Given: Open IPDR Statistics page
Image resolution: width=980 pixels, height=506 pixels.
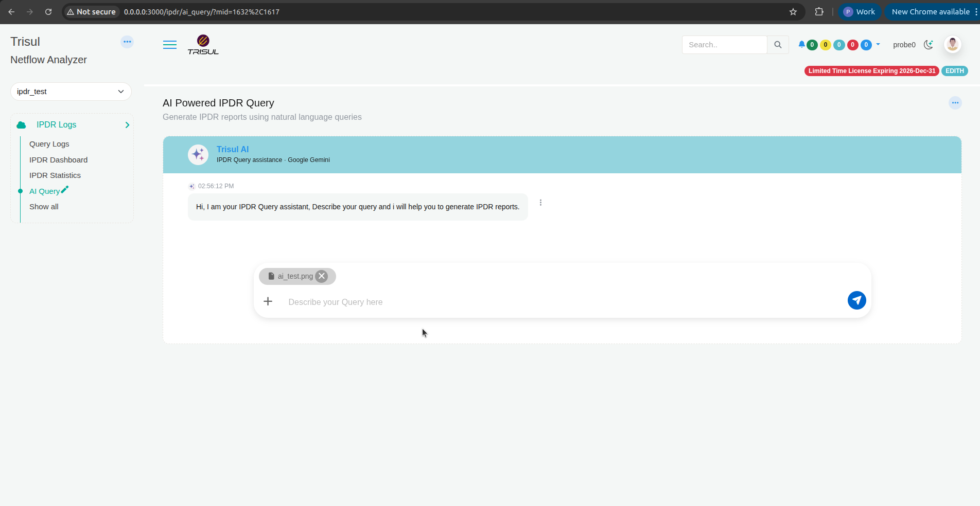Looking at the screenshot, I should 55,175.
